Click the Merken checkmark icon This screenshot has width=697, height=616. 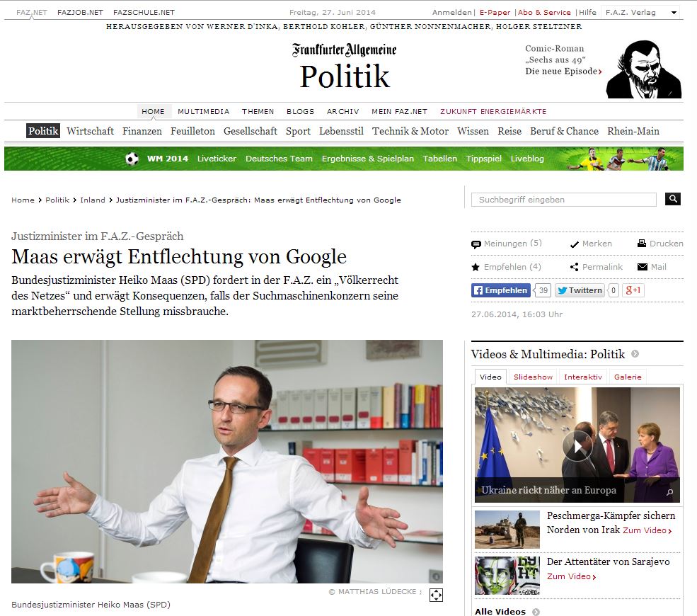[x=575, y=244]
